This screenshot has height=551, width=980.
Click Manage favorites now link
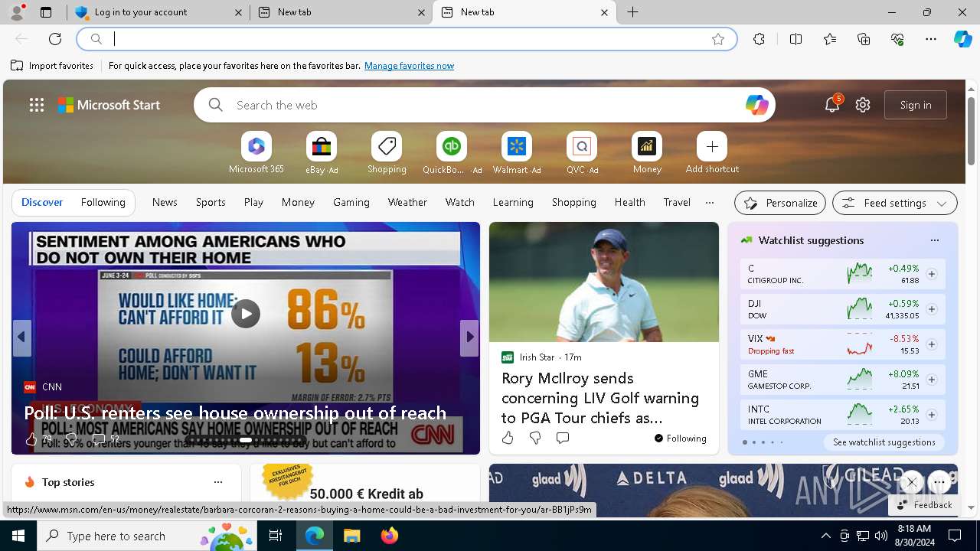[409, 66]
